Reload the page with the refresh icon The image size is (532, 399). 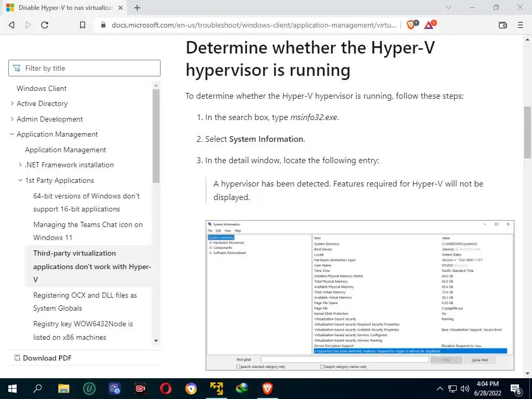pos(45,25)
